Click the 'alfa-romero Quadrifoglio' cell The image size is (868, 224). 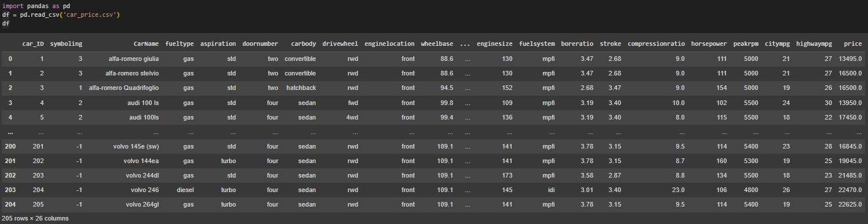tap(124, 88)
